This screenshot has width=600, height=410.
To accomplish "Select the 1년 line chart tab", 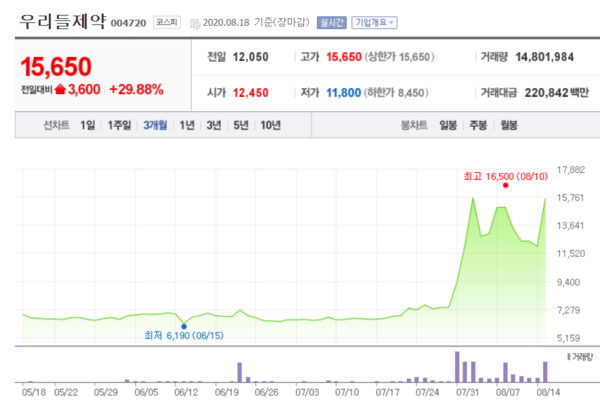I will [187, 125].
